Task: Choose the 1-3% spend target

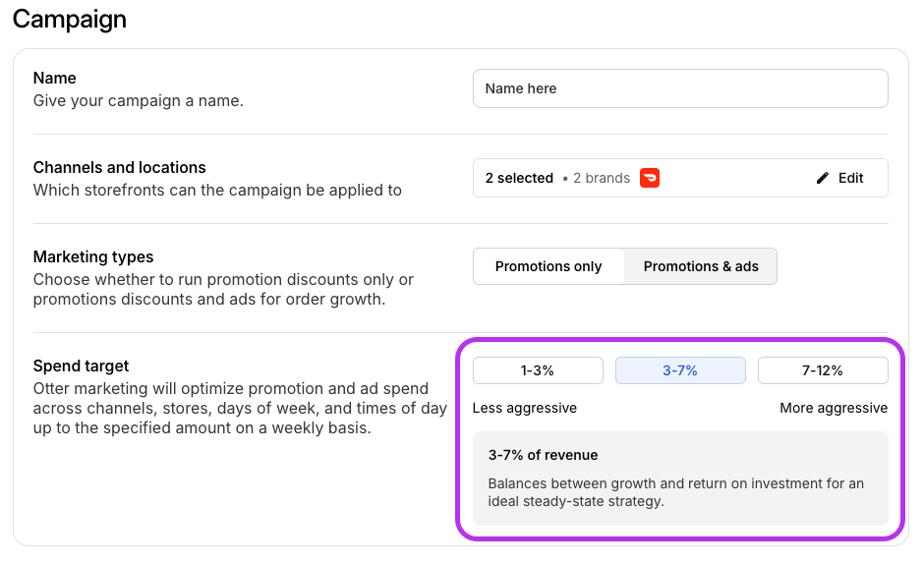Action: coord(538,370)
